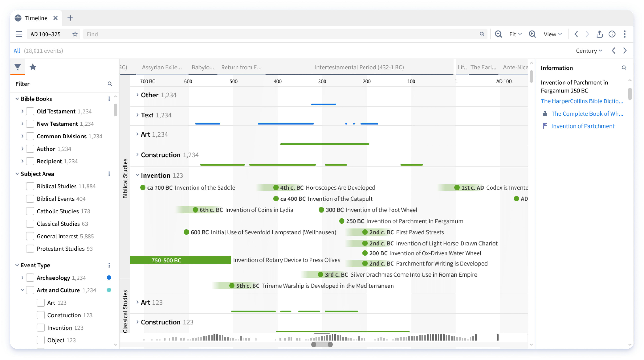Click the Archaeology blue color dot
This screenshot has width=644, height=360.
(109, 278)
